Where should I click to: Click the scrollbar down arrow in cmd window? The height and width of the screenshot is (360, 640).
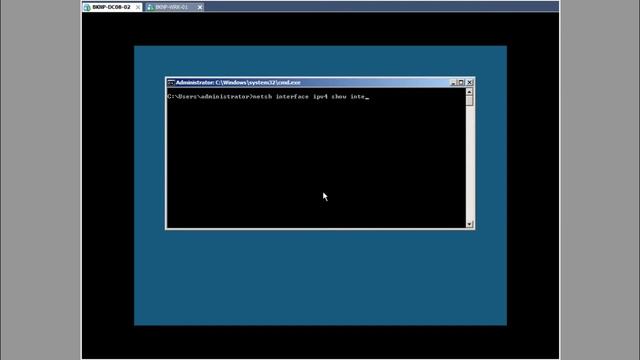tap(469, 224)
